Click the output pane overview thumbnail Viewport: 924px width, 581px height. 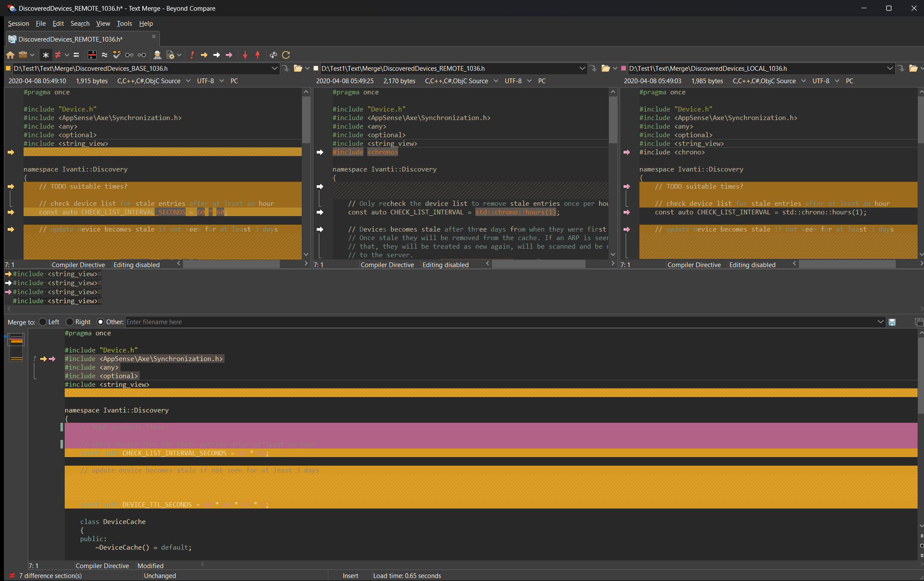click(16, 347)
